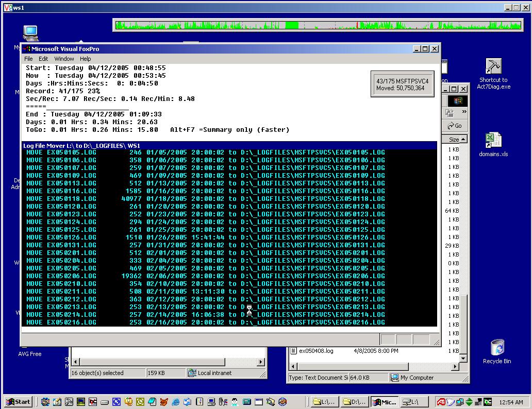Click the Go button in Explorer window
This screenshot has width=532, height=409.
pyautogui.click(x=455, y=126)
